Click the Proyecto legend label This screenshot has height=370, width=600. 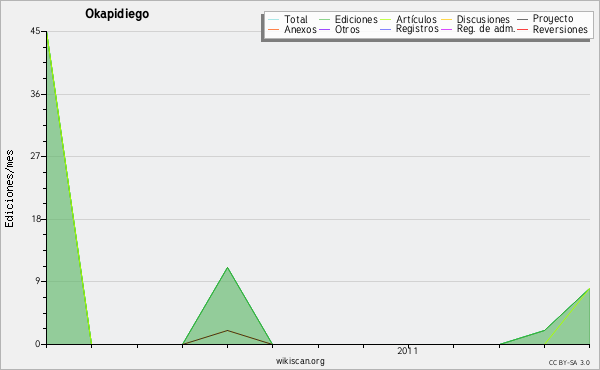coord(553,19)
